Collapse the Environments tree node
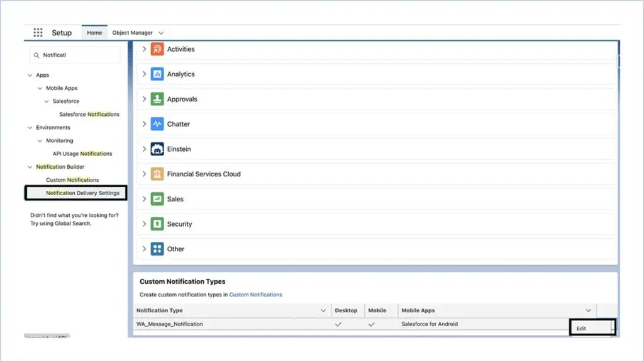 point(30,128)
